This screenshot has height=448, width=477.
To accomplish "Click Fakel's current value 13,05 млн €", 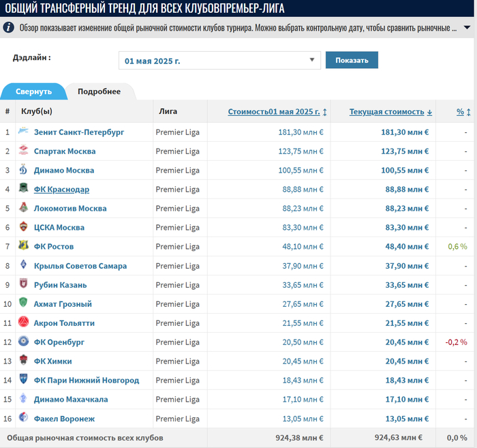I will (407, 419).
